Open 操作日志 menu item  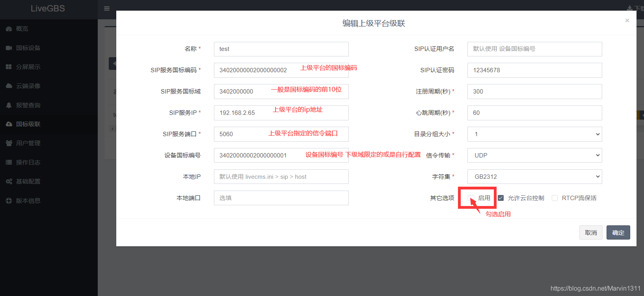(x=49, y=162)
